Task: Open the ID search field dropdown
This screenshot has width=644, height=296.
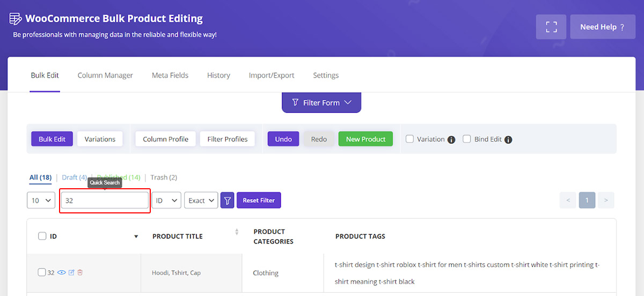Action: (166, 201)
